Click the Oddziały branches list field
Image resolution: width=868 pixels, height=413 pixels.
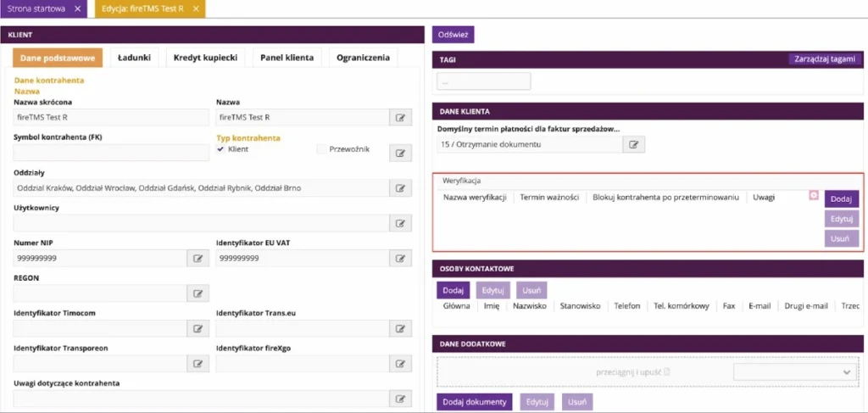pyautogui.click(x=201, y=188)
